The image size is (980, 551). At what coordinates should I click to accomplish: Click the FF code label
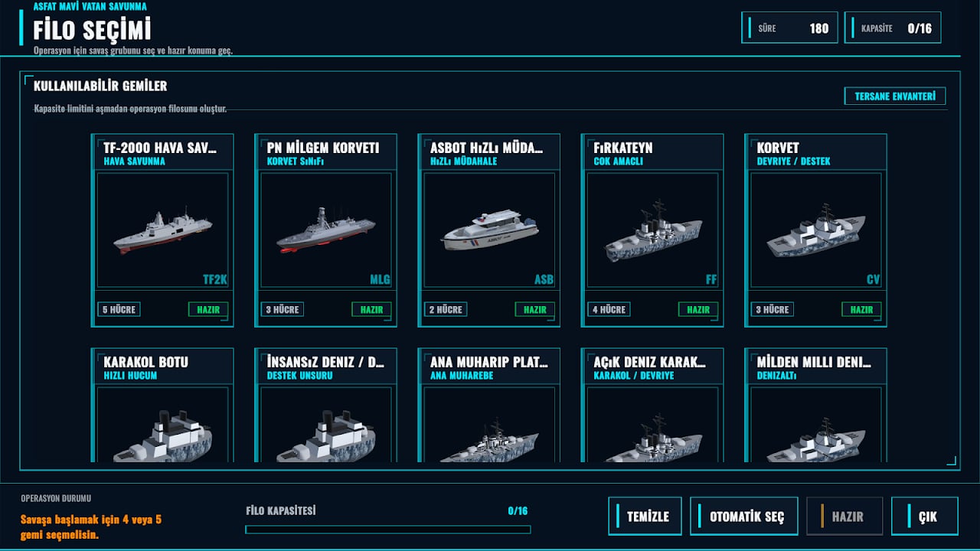[x=711, y=280]
